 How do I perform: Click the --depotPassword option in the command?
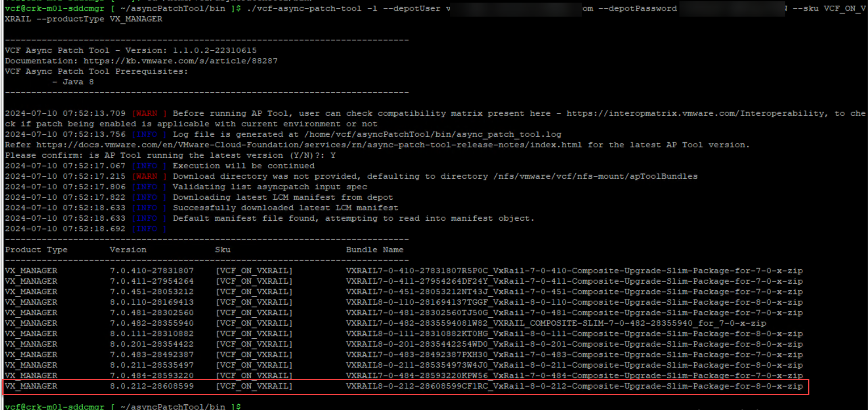tap(637, 8)
